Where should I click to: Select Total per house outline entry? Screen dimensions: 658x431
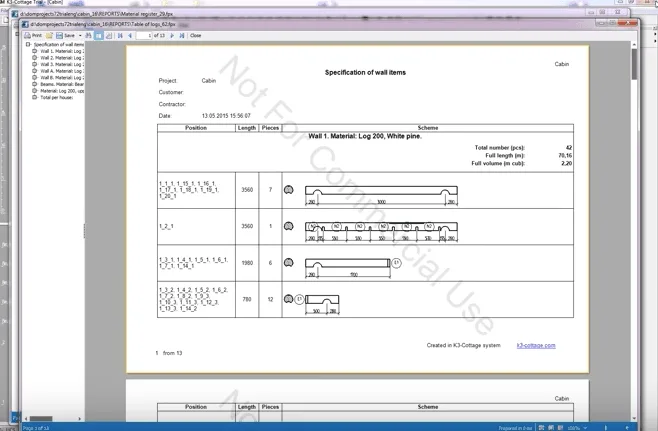click(57, 97)
